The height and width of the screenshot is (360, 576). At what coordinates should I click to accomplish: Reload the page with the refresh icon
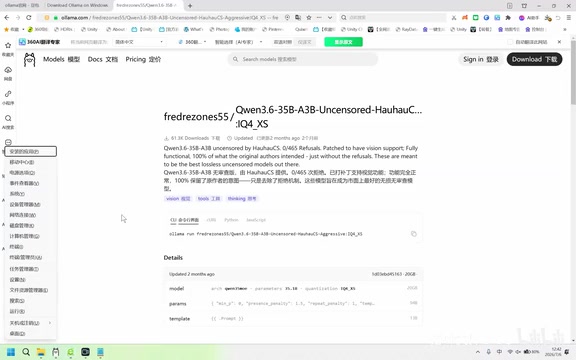[x=29, y=17]
